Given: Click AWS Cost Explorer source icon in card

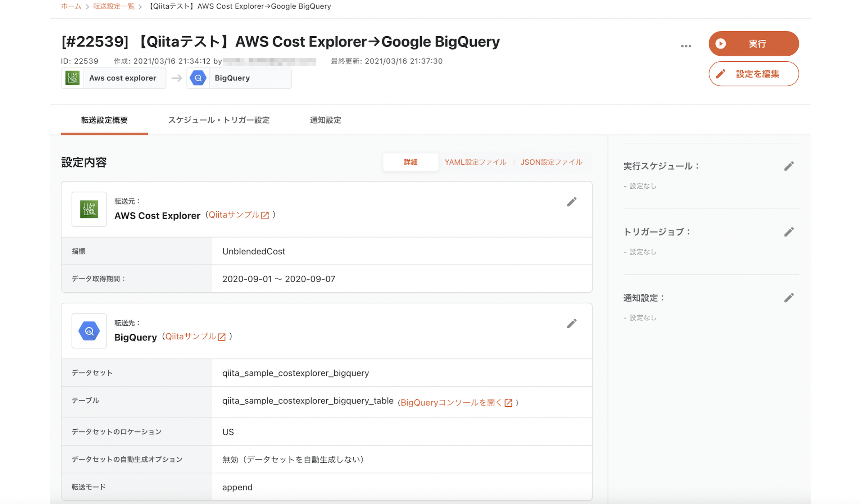Looking at the screenshot, I should pyautogui.click(x=89, y=209).
